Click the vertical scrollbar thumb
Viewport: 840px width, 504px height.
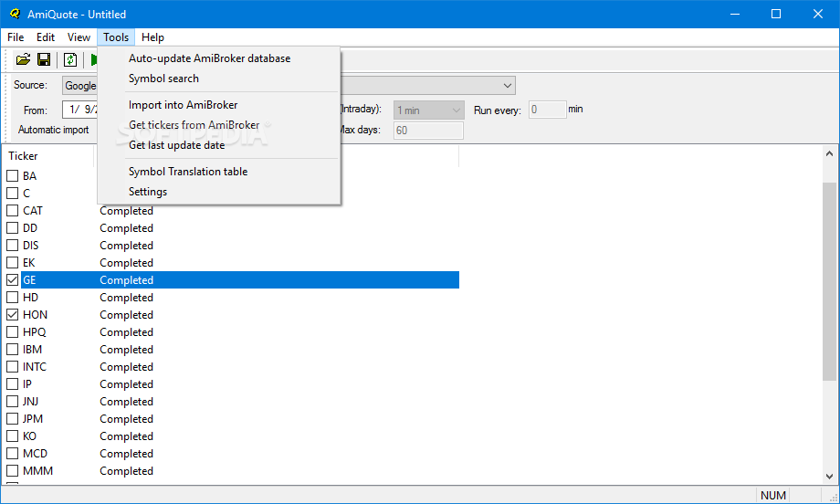(829, 281)
